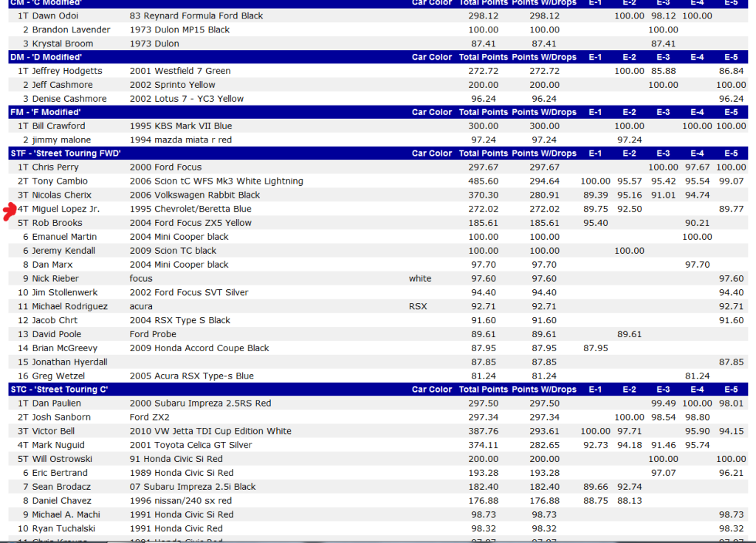
Task: Select driver "Chris Perry"
Action: pos(55,167)
